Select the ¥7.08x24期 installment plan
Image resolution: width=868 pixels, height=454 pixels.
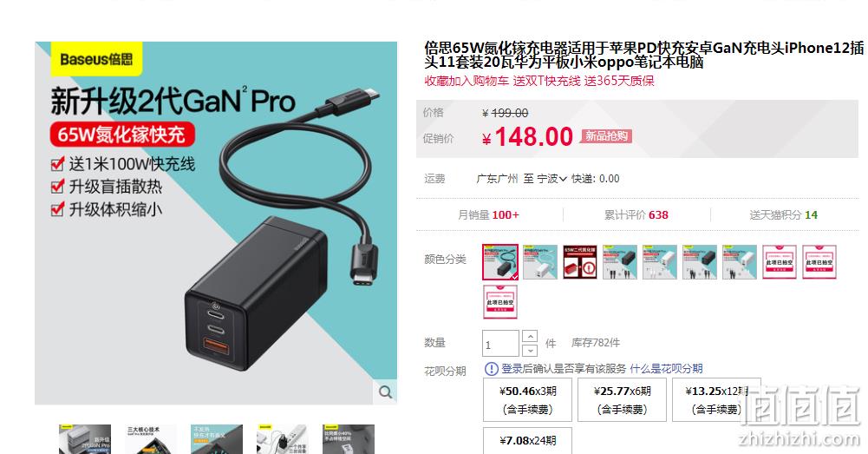click(x=527, y=441)
